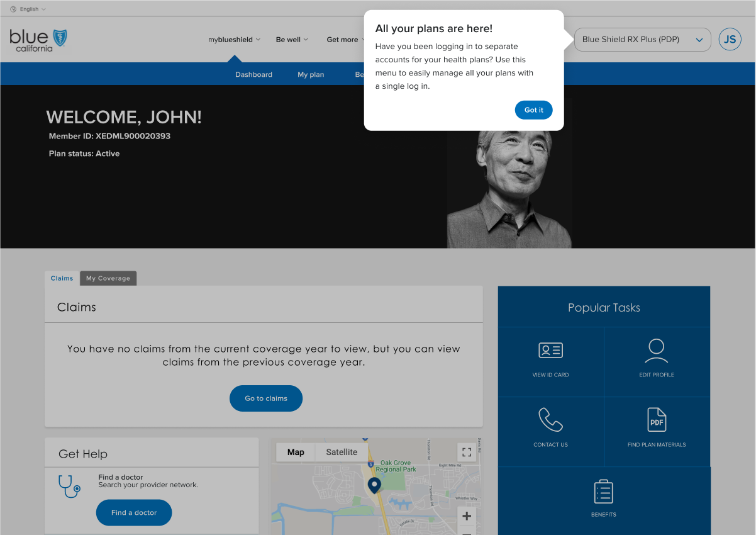This screenshot has width=756, height=535.
Task: Go to the Dashboard subnav item
Action: [x=253, y=74]
